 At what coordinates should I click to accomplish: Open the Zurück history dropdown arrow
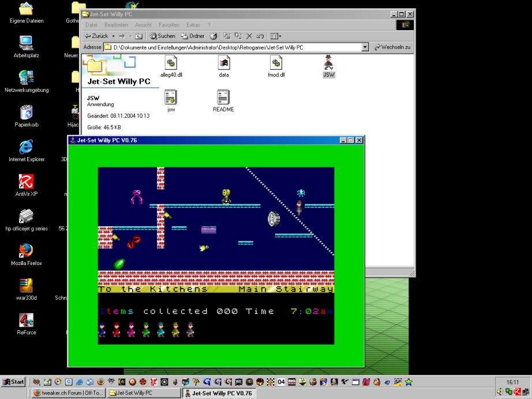pos(112,36)
